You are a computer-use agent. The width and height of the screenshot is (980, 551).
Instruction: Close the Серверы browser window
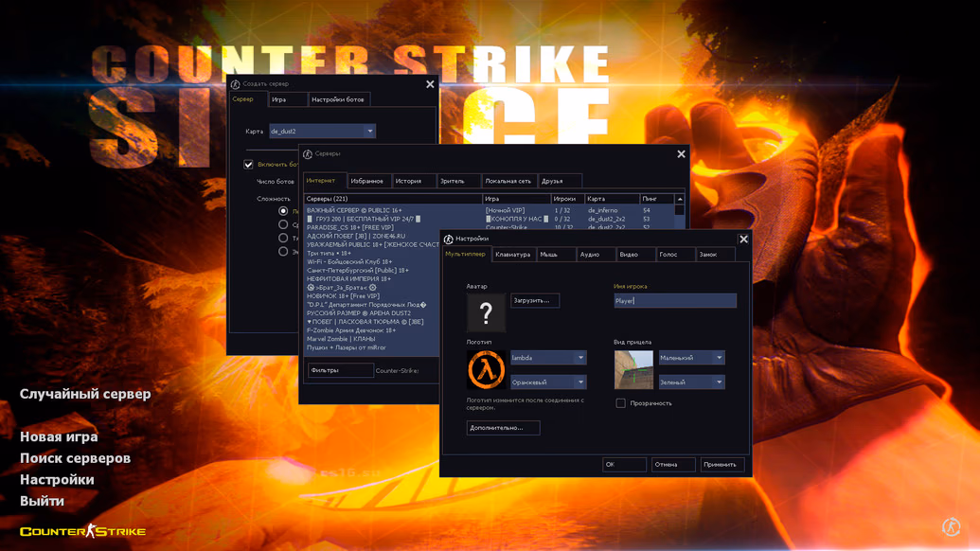click(681, 154)
